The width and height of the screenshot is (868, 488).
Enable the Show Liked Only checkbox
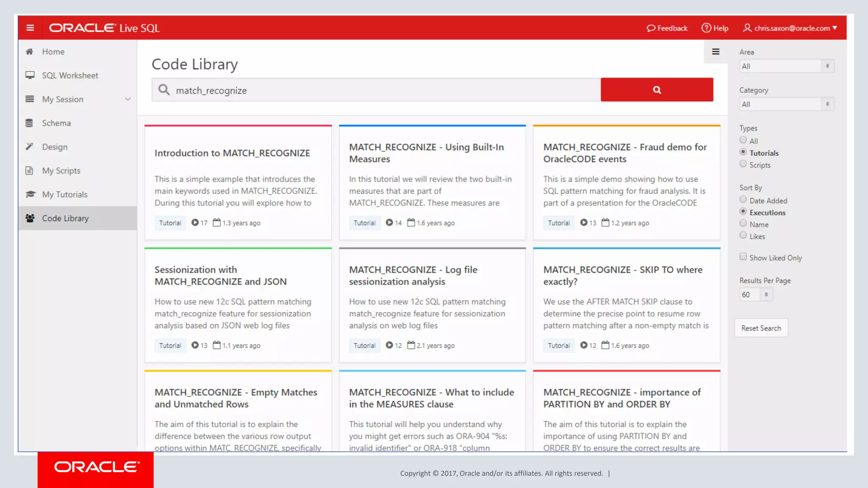743,257
